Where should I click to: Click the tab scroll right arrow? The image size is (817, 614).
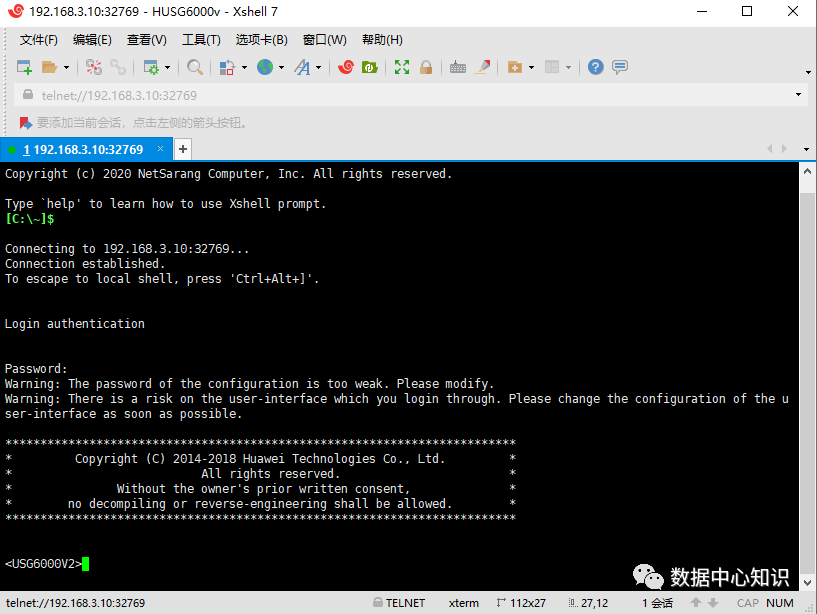(784, 149)
